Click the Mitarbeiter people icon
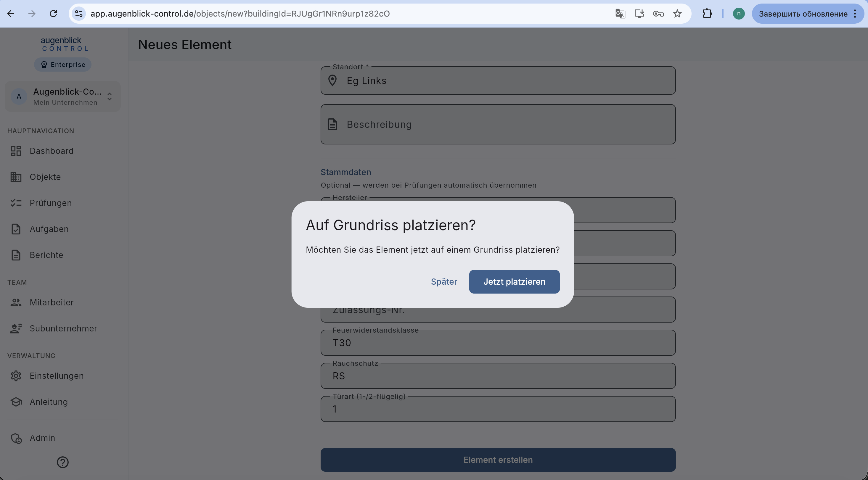Image resolution: width=868 pixels, height=480 pixels. tap(16, 302)
